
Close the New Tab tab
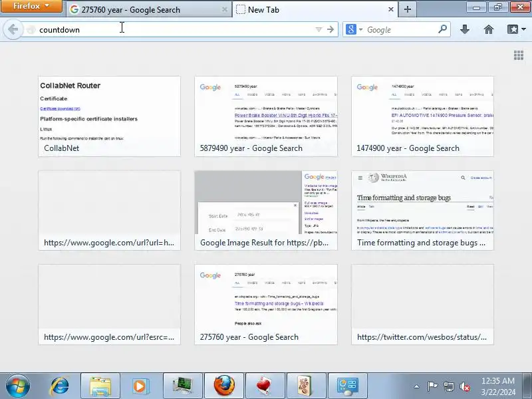point(391,9)
